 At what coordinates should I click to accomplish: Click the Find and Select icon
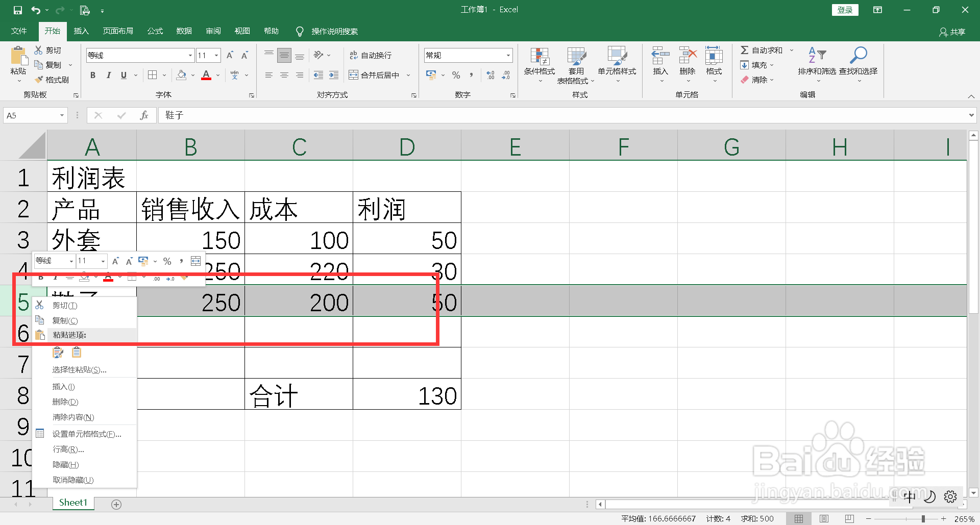click(859, 64)
